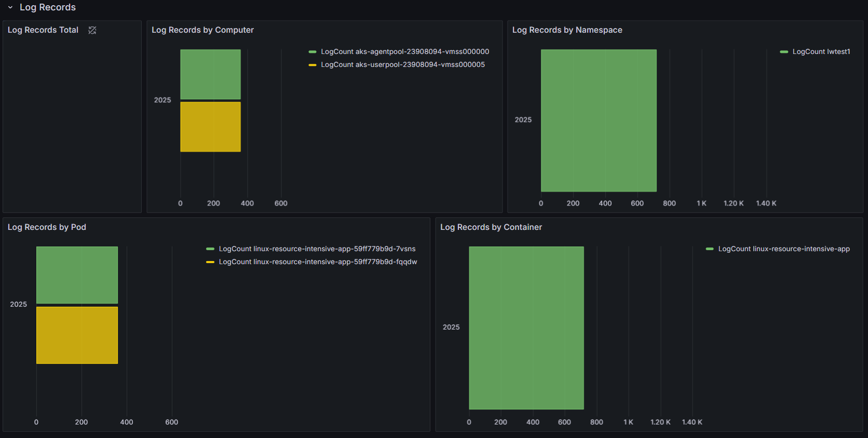Click the crossed-out refresh icon beside Log Records Total
868x438 pixels.
point(92,30)
